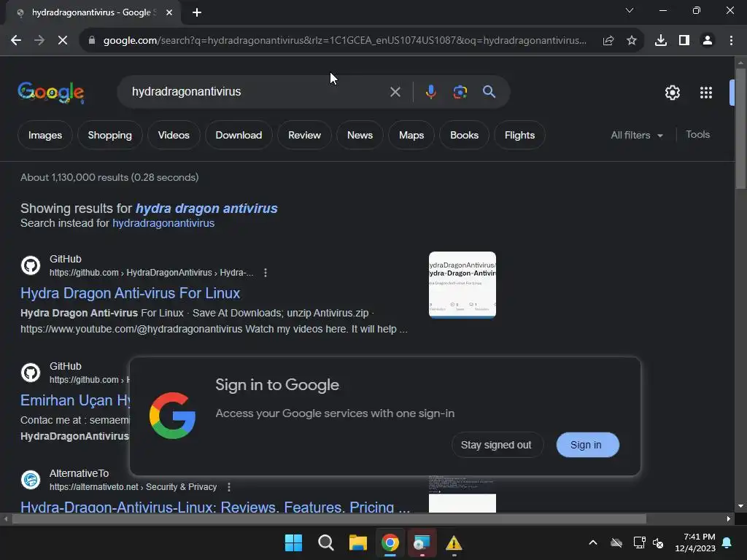Click Stay signed out
Image resolution: width=747 pixels, height=560 pixels.
tap(496, 445)
